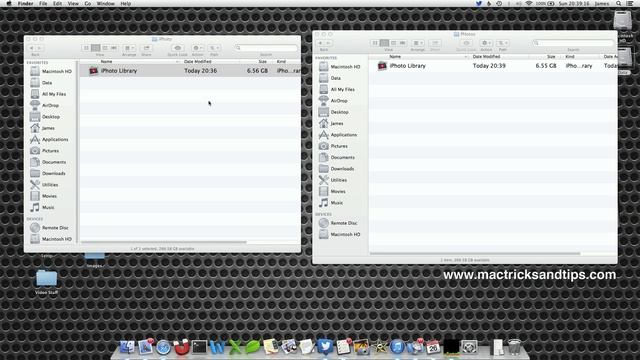Open Pictures in right window sidebar

click(x=333, y=146)
